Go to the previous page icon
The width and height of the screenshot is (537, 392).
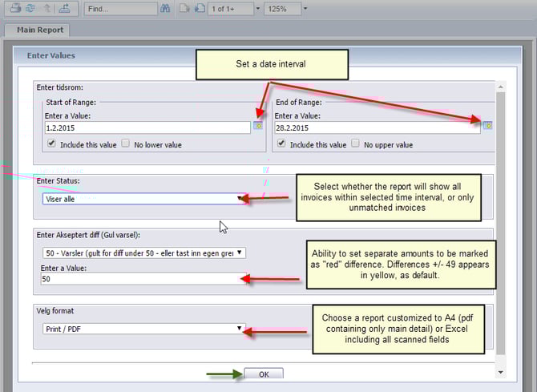tap(184, 8)
